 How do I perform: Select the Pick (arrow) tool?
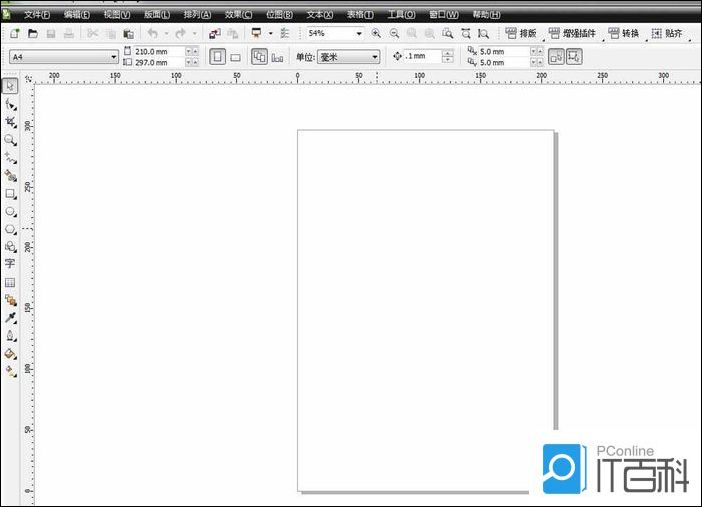[10, 86]
